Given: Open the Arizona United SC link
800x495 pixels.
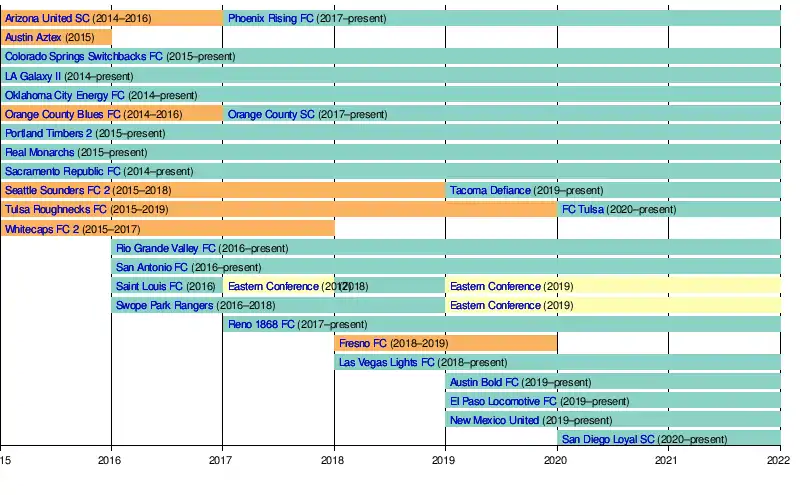Looking at the screenshot, I should coord(46,18).
